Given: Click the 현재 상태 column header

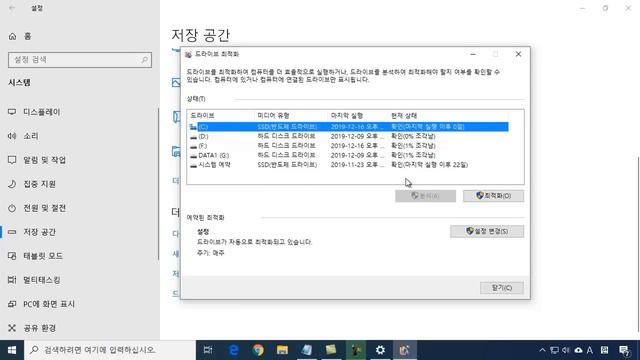Looking at the screenshot, I should [404, 116].
